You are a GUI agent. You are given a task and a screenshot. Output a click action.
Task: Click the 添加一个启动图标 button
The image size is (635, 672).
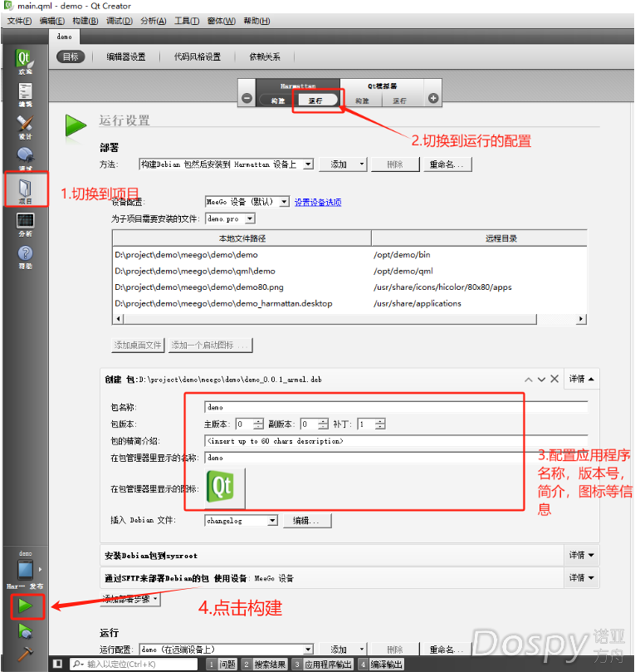(x=210, y=345)
